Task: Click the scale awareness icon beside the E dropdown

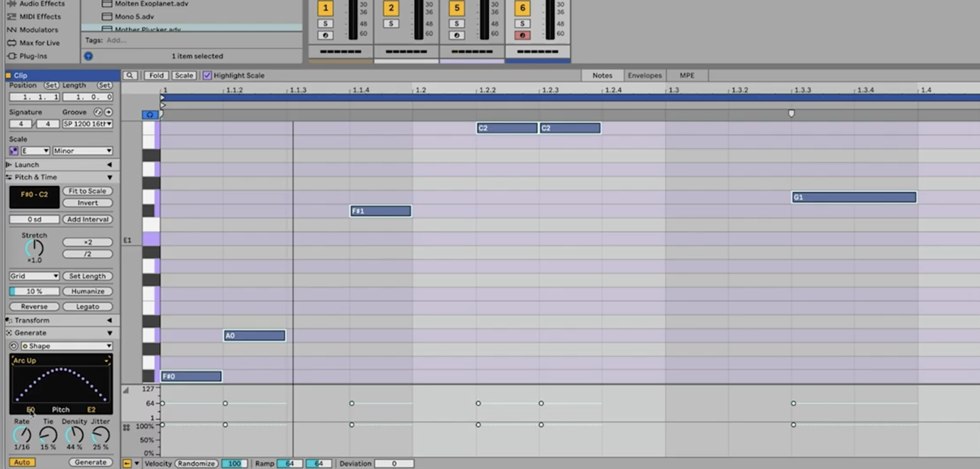Action: coord(13,151)
